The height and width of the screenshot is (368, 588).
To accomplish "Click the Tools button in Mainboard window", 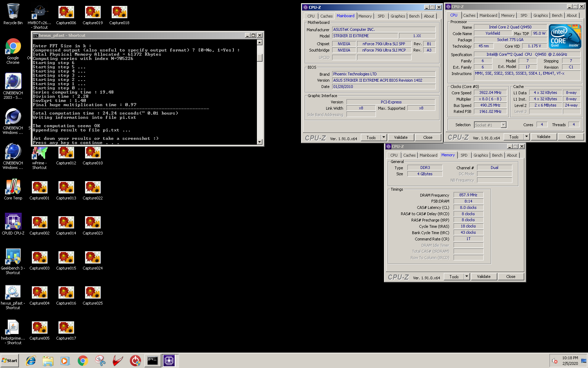I will [x=371, y=137].
